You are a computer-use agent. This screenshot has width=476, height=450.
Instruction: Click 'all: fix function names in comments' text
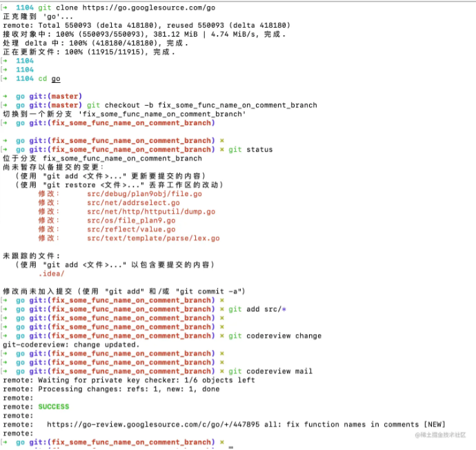tap(341, 424)
